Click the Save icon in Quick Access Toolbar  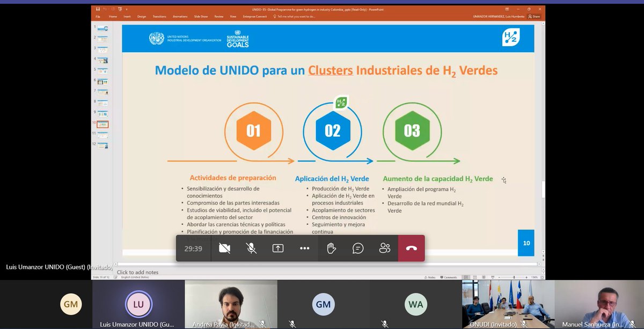[x=98, y=9]
